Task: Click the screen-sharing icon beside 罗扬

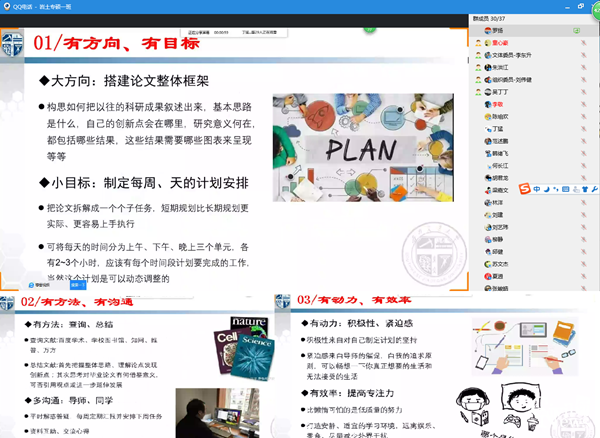Action: 577,31
